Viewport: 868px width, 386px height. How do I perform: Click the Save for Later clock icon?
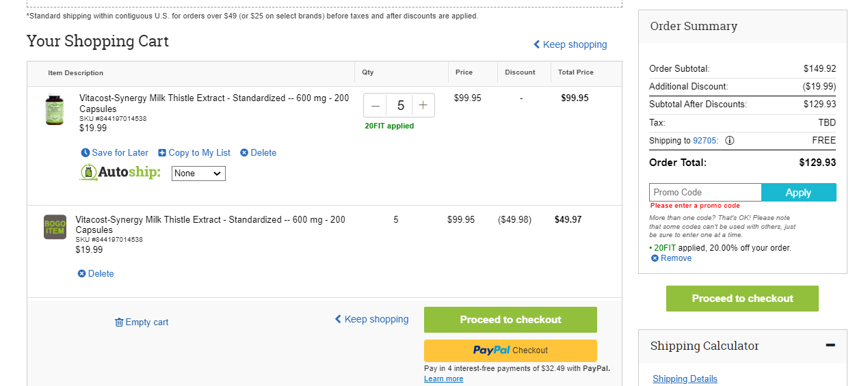coord(86,153)
